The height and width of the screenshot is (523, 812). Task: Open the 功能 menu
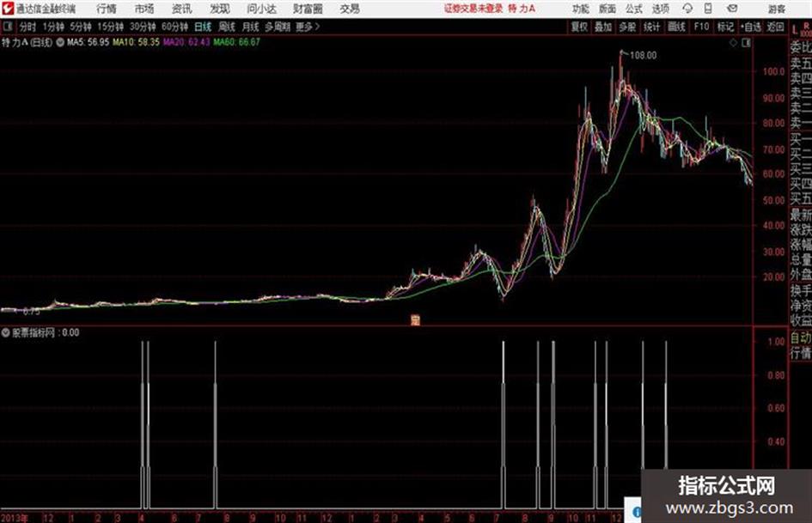point(581,9)
